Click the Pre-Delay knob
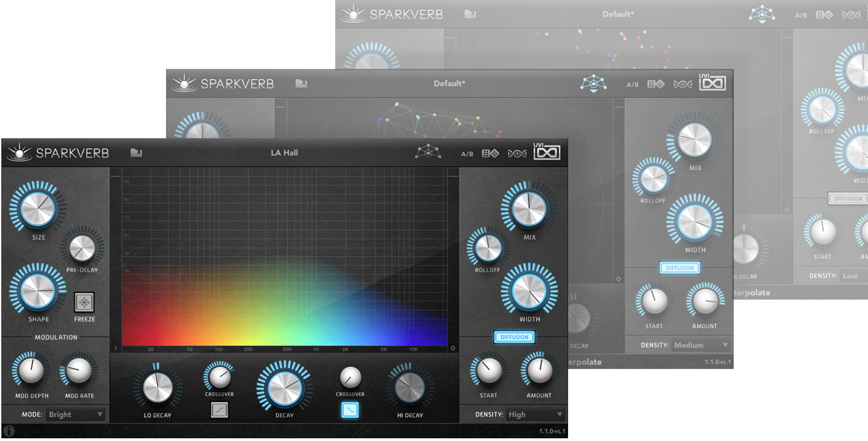 coord(82,248)
